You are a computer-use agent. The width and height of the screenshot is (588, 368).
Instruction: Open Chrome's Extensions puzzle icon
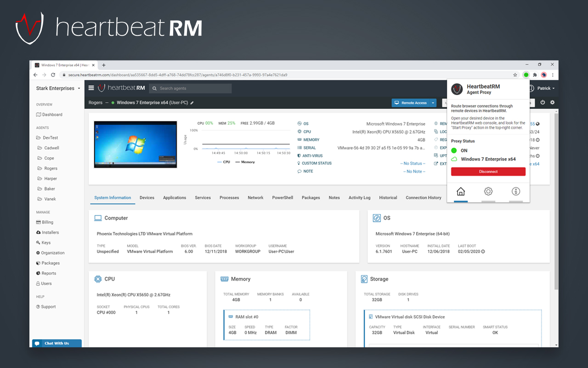coord(535,75)
